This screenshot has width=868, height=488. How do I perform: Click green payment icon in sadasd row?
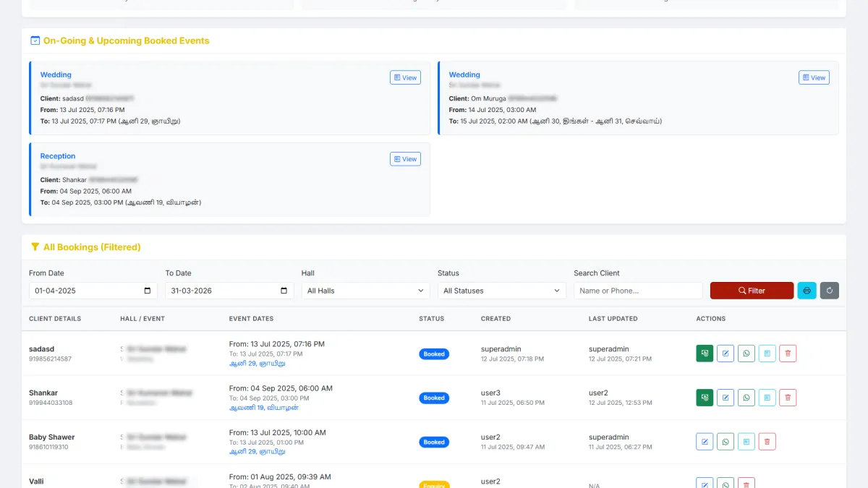coord(705,354)
